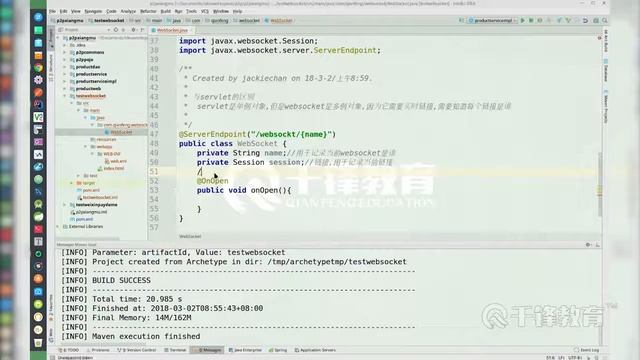Open Project Structure icon in toolbar
This screenshot has width=640, height=360.
click(x=596, y=20)
